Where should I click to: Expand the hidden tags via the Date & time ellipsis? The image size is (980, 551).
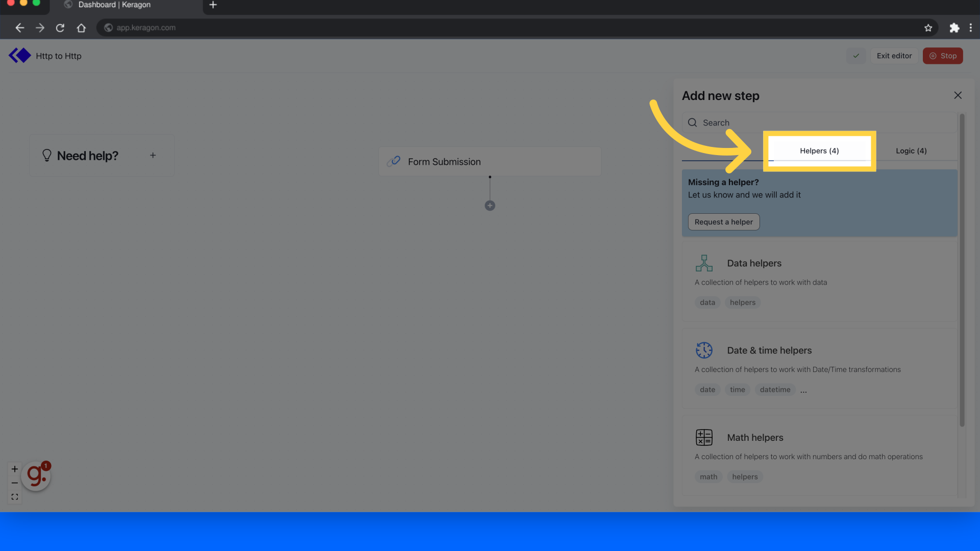coord(803,390)
